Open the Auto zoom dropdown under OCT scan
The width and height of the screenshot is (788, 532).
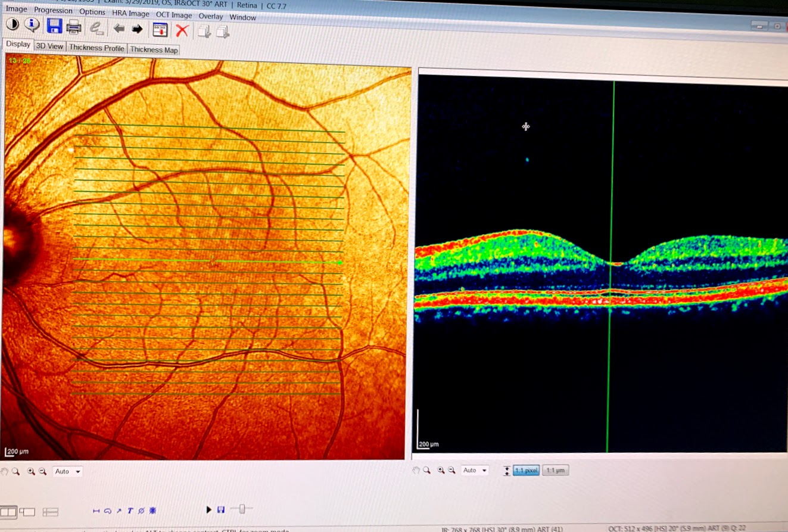[475, 470]
